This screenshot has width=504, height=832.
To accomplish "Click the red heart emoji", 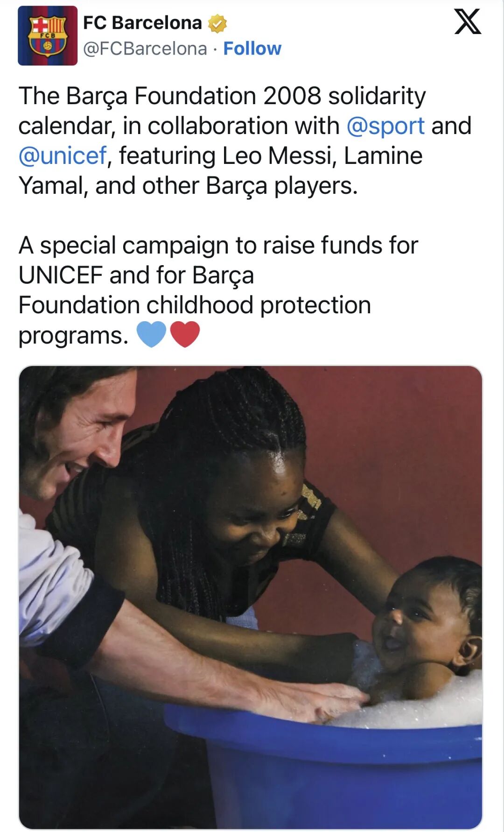I will coord(185,334).
